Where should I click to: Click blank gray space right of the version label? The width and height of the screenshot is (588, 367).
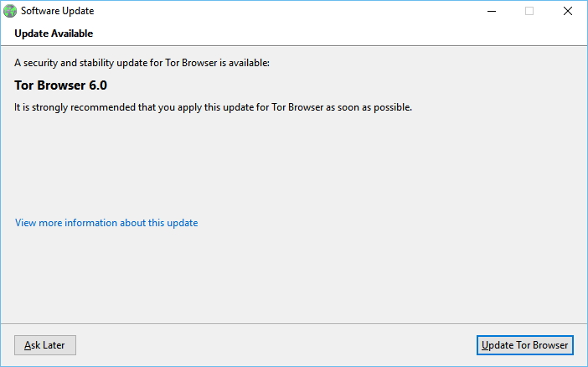335,85
